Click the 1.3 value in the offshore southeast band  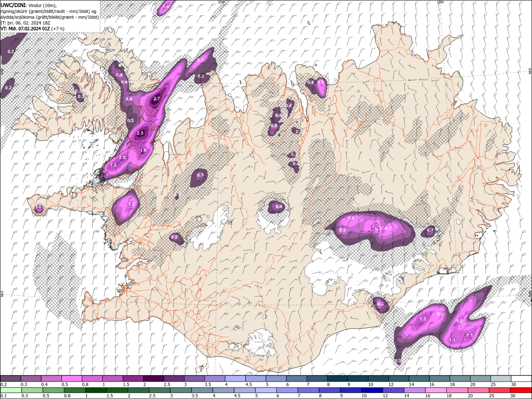coord(423,319)
